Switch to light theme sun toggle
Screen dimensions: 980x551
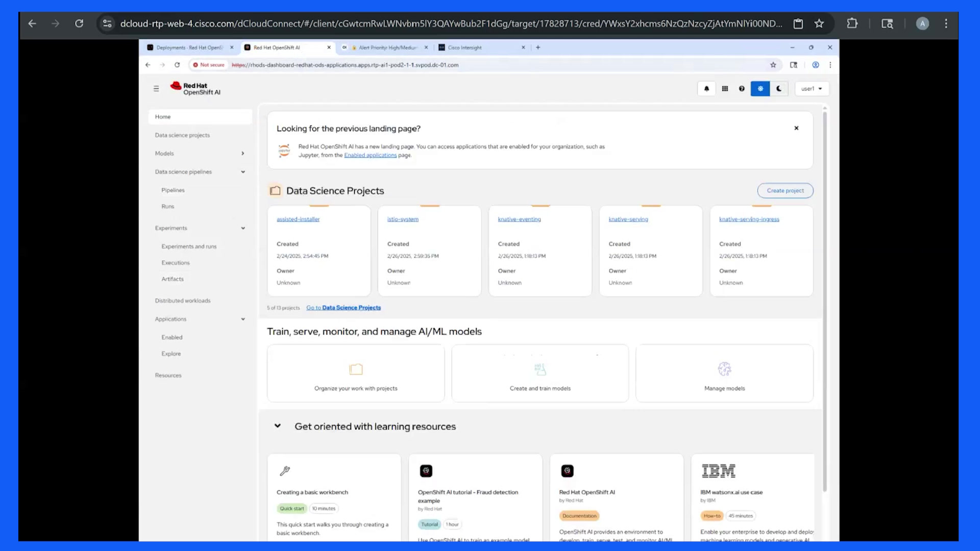[760, 89]
